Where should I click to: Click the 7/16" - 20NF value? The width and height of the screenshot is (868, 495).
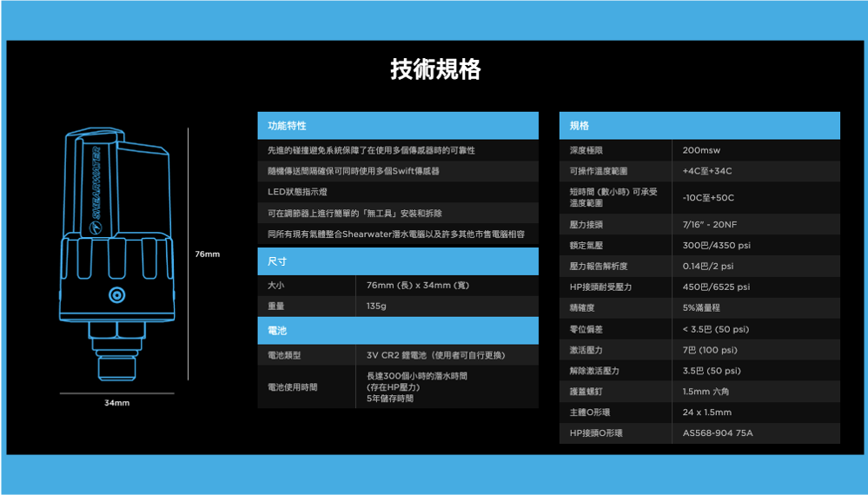[710, 225]
